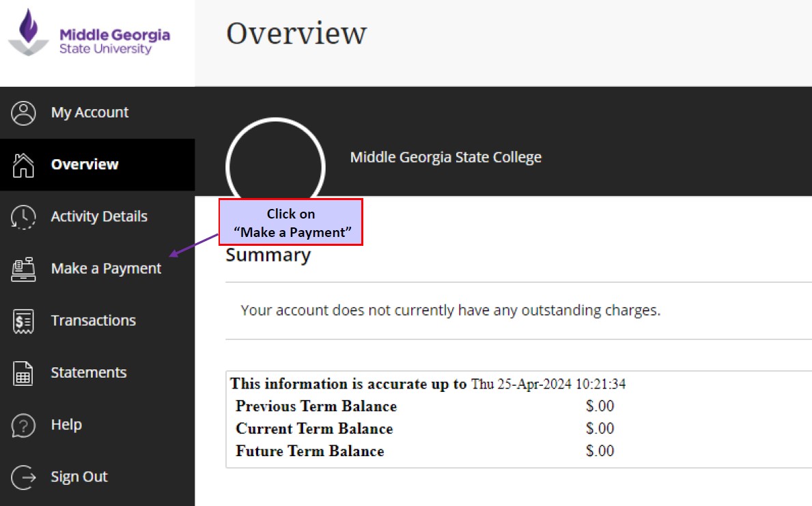Go to Activity Details label
812x506 pixels.
(99, 216)
